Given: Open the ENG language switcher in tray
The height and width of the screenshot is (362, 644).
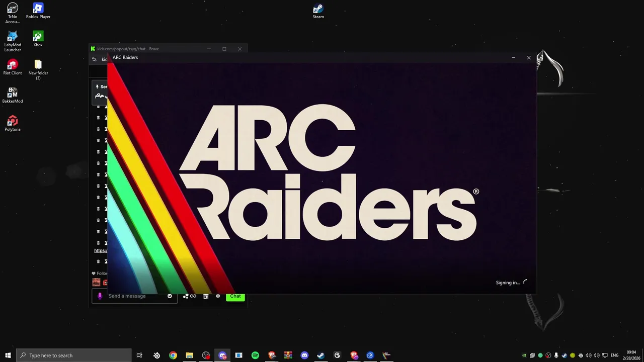Looking at the screenshot, I should [x=614, y=355].
